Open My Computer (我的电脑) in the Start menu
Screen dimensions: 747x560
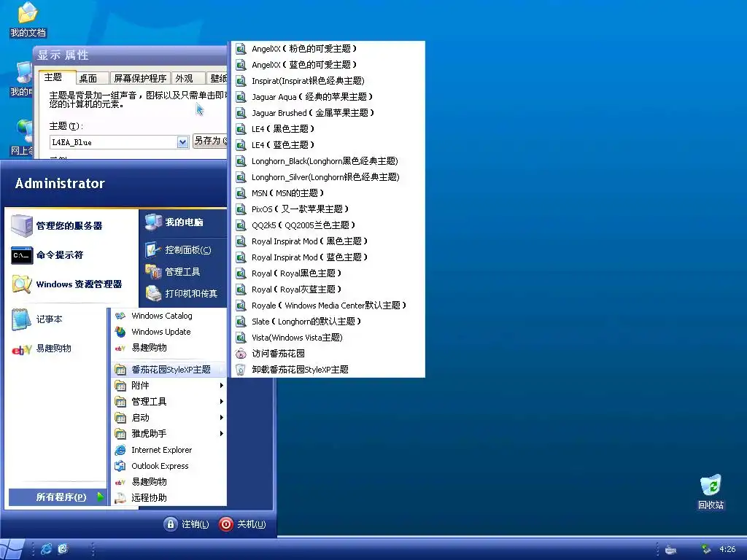coord(183,222)
